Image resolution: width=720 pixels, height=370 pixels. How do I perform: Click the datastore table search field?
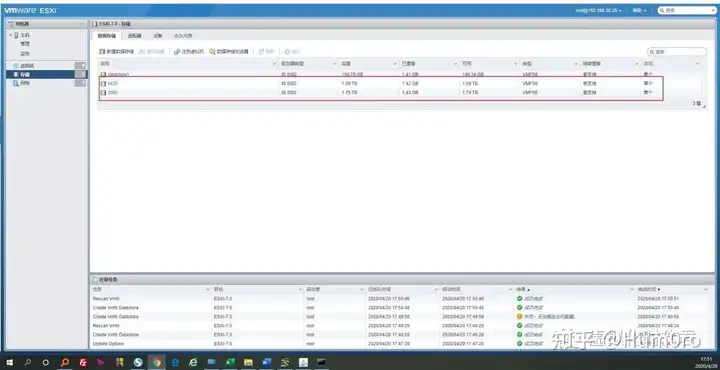677,52
